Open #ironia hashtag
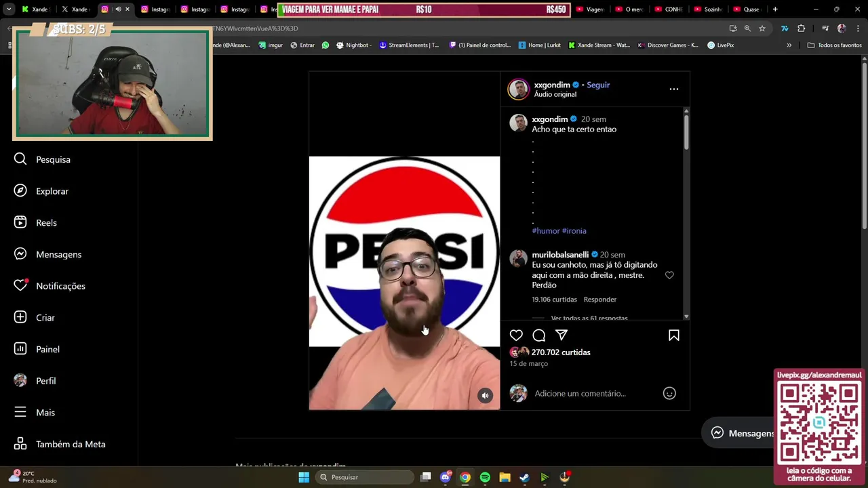The image size is (868, 488). (574, 230)
